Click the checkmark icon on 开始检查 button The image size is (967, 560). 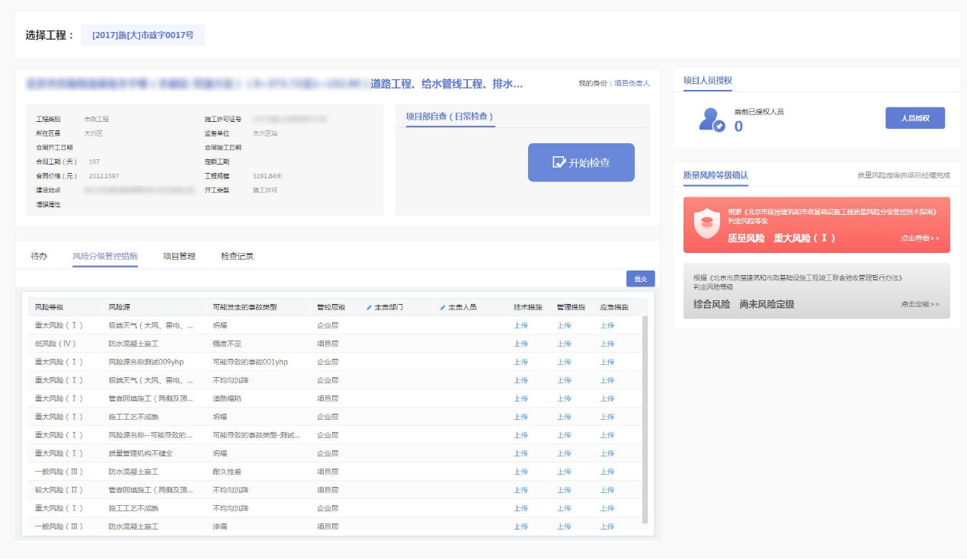559,162
